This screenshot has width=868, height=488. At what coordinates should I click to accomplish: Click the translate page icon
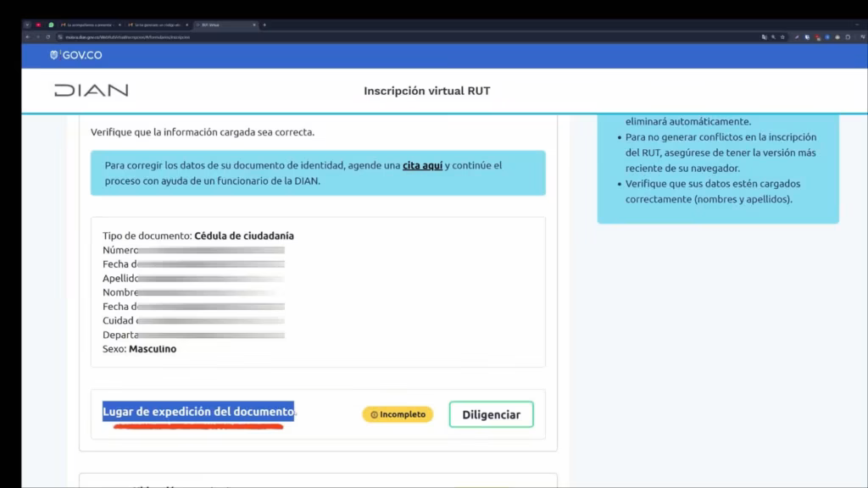point(765,37)
